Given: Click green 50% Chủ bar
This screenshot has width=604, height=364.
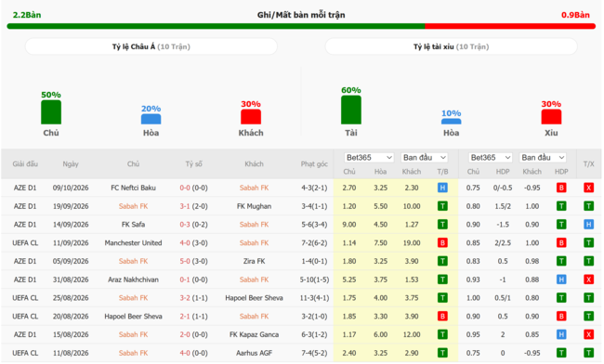Looking at the screenshot, I should coord(51,112).
